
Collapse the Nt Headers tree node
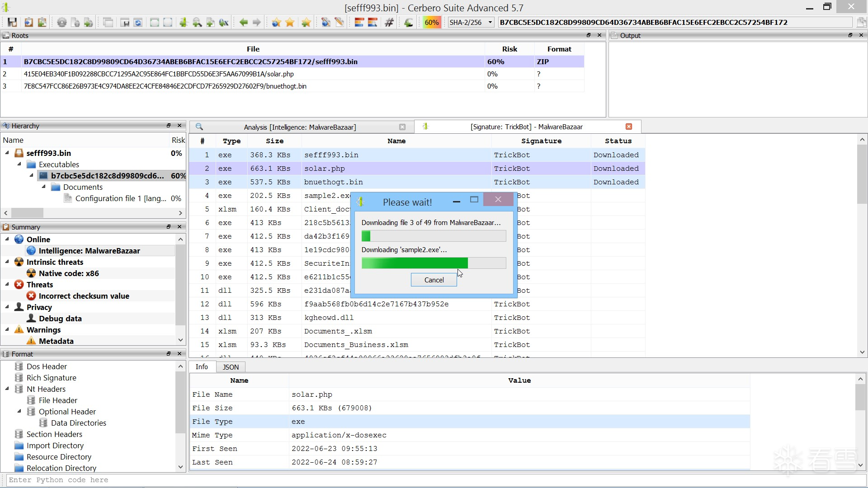pyautogui.click(x=7, y=389)
